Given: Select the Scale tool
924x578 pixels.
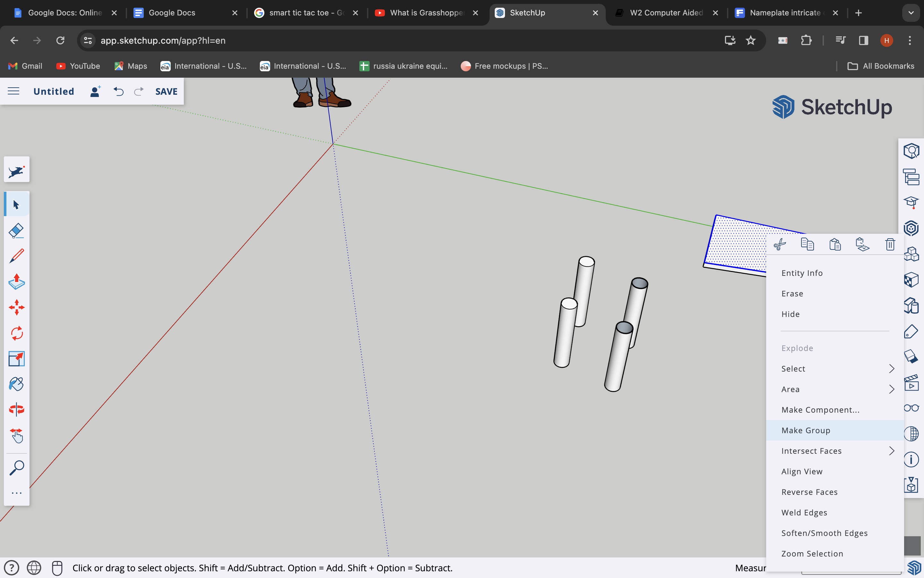Looking at the screenshot, I should (x=16, y=359).
